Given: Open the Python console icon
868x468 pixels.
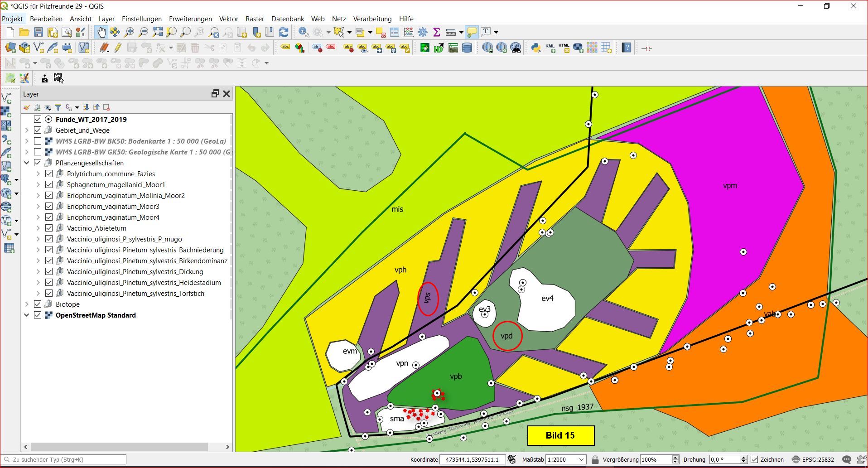Looking at the screenshot, I should click(x=535, y=48).
